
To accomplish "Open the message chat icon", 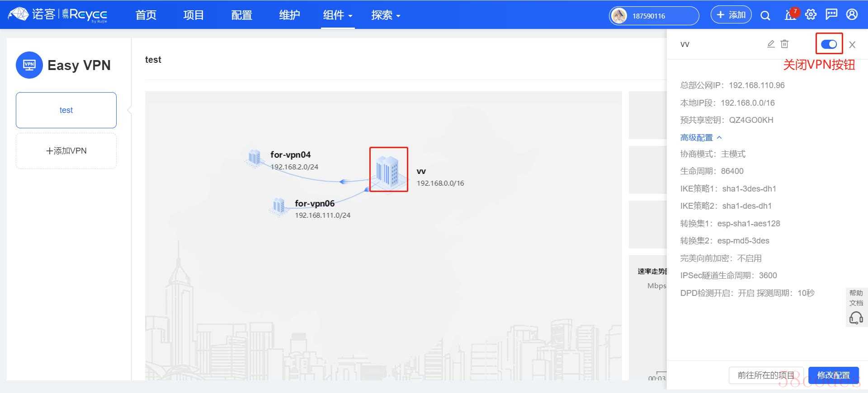I will coord(831,15).
